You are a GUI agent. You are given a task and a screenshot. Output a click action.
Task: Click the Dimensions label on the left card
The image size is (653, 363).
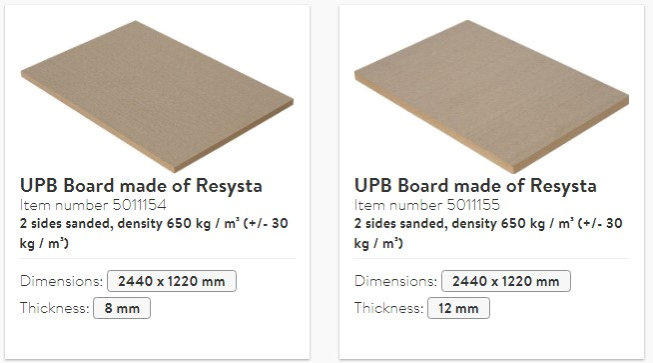(x=61, y=281)
